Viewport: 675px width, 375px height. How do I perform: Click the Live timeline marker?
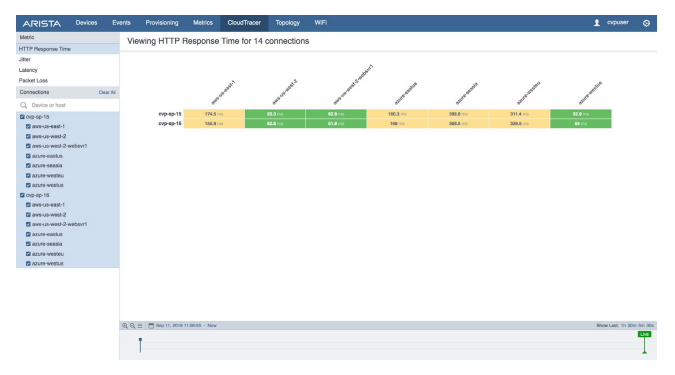tap(644, 335)
